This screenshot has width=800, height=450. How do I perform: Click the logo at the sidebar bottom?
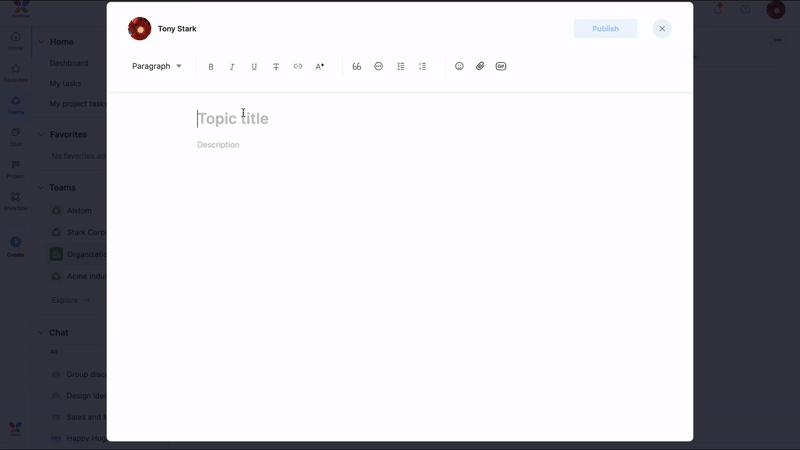(15, 429)
